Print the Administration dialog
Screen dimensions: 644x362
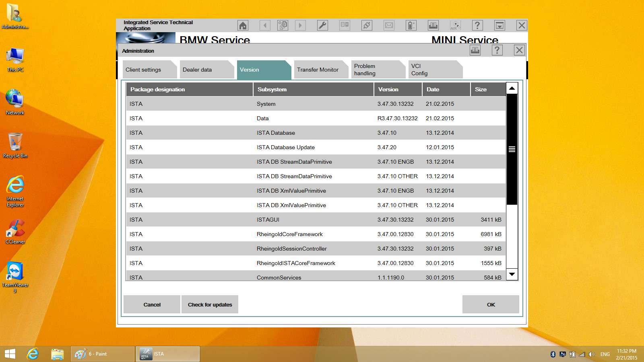pos(475,50)
